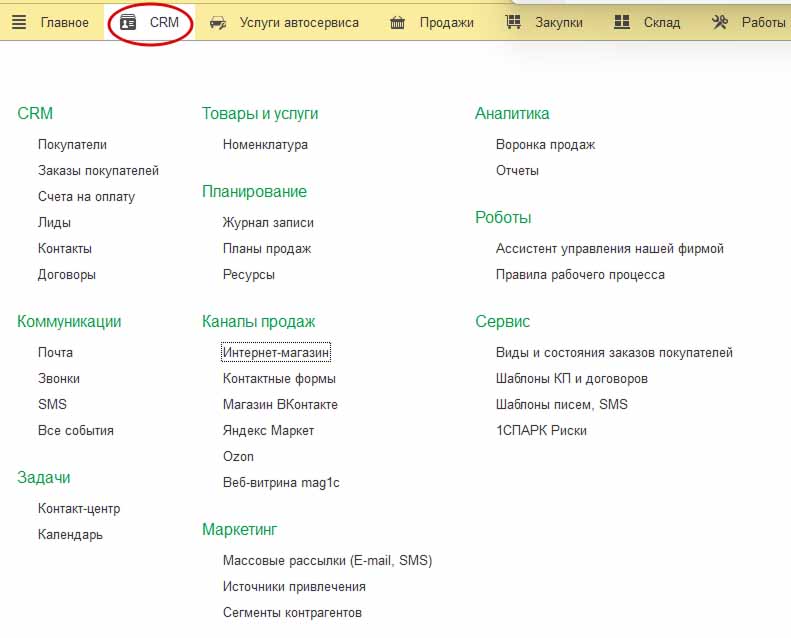This screenshot has height=638, width=791.
Task: Open Массовые рассылки (E-mail, SMS)
Action: point(327,561)
